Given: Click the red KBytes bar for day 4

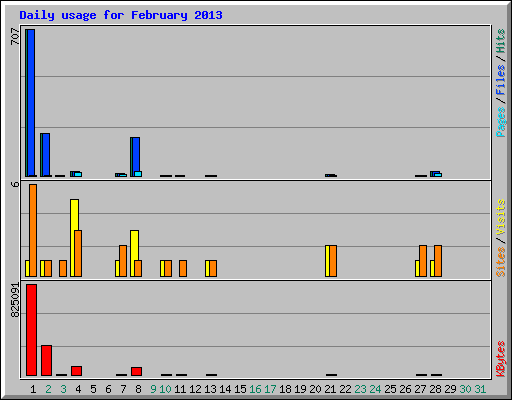Looking at the screenshot, I should tap(77, 371).
